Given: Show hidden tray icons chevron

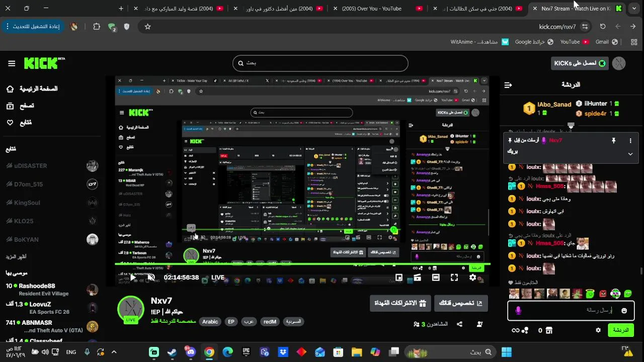Looking at the screenshot, I should tap(114, 352).
